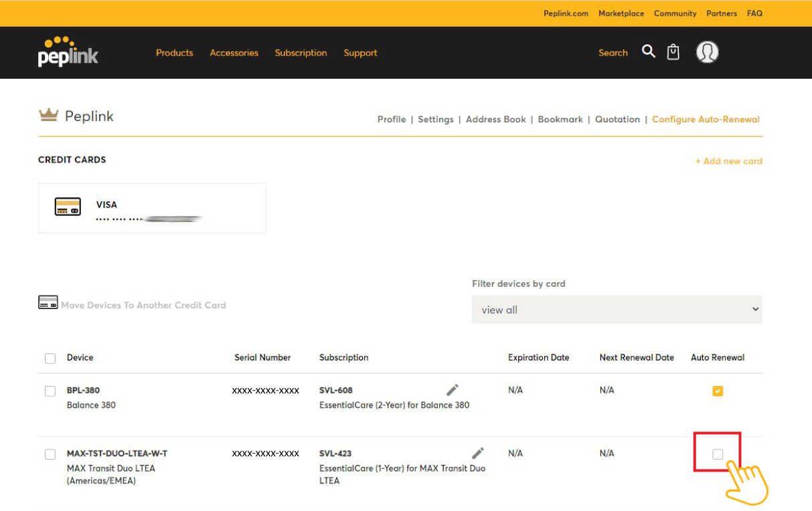Viewport: 812px width, 511px height.
Task: Open the shopping bag cart icon
Action: (673, 52)
